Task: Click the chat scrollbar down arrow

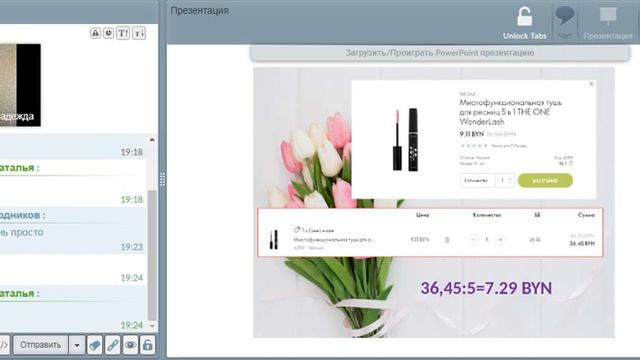Action: (x=152, y=326)
